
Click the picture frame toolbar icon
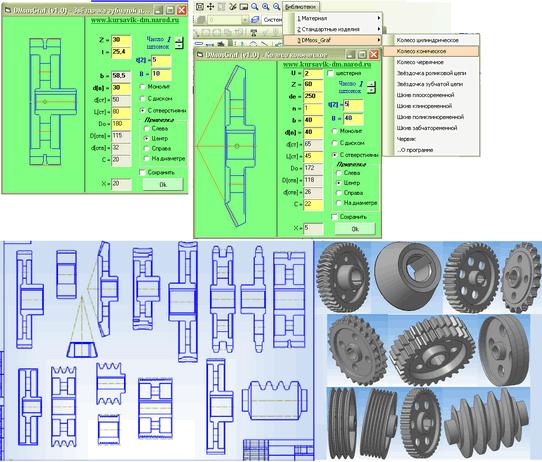(244, 6)
